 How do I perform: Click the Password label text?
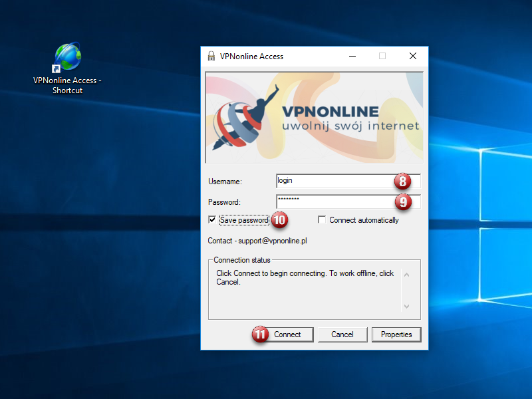224,202
